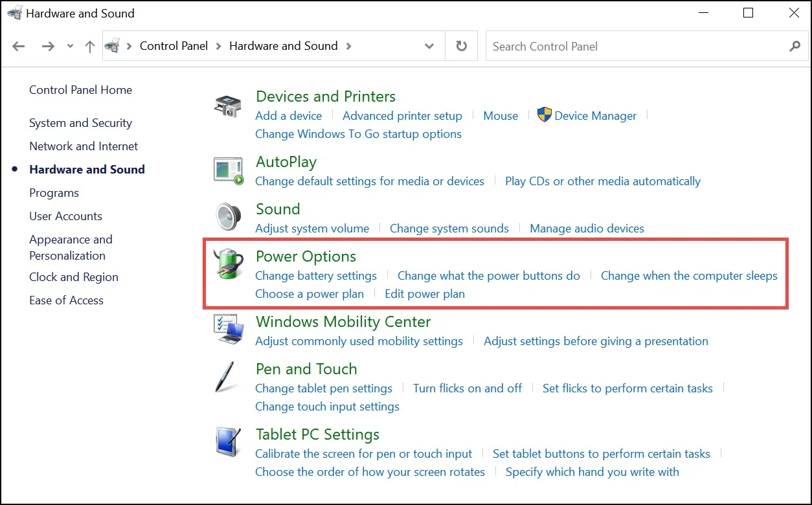
Task: Open the Sound heading link
Action: pyautogui.click(x=278, y=209)
